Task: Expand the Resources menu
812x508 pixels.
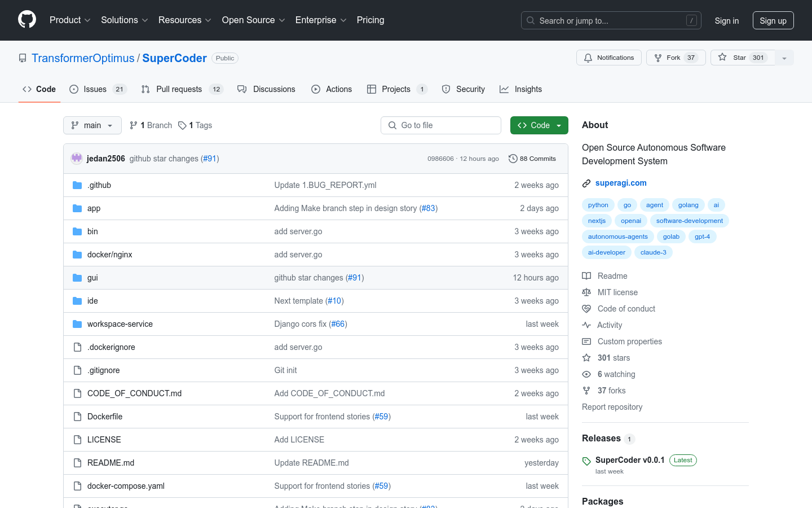Action: (185, 20)
